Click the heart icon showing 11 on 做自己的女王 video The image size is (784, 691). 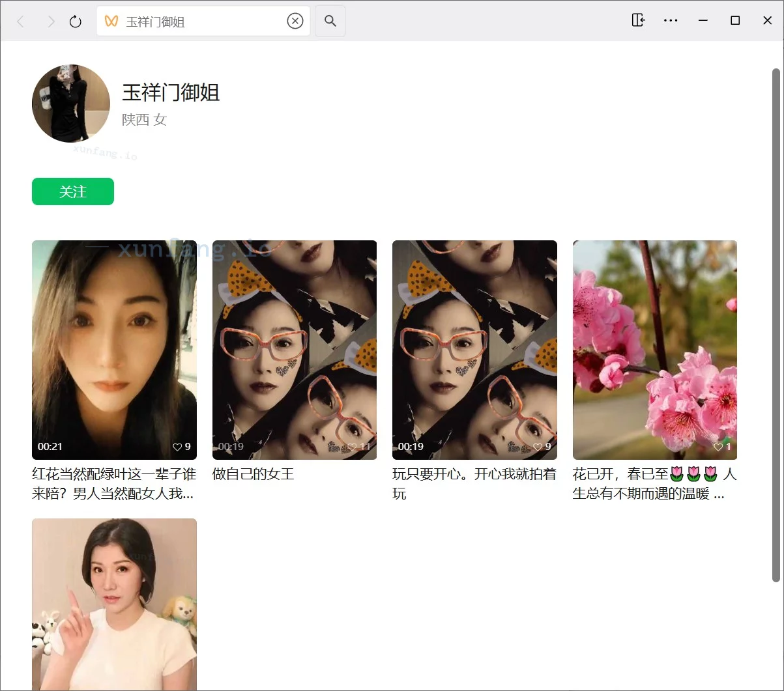tap(352, 447)
